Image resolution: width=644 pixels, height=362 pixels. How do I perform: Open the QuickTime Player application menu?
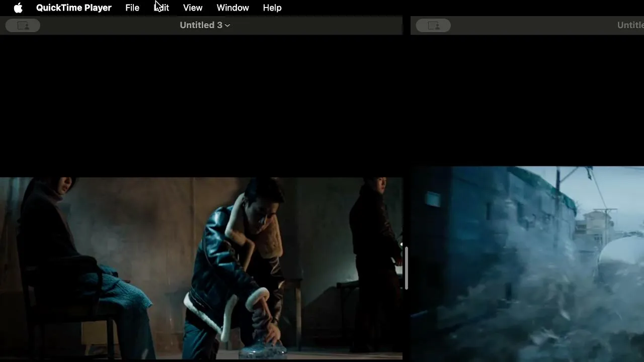coord(74,8)
